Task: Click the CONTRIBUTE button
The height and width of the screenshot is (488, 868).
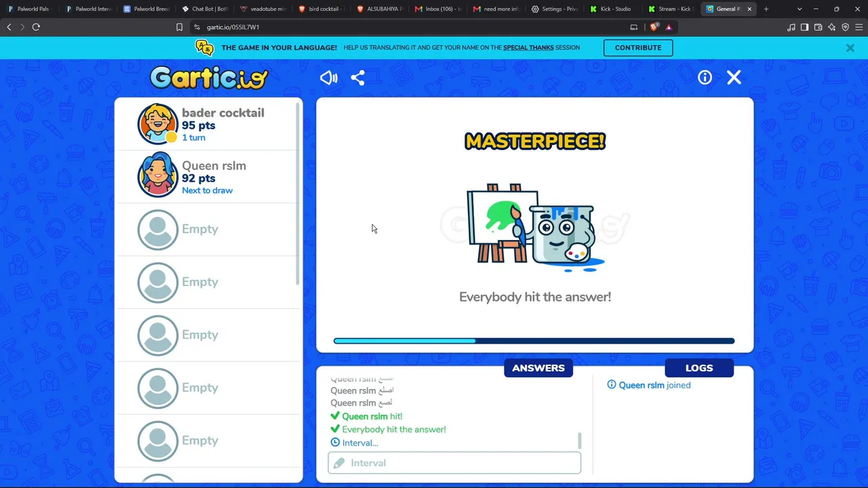Action: click(638, 47)
